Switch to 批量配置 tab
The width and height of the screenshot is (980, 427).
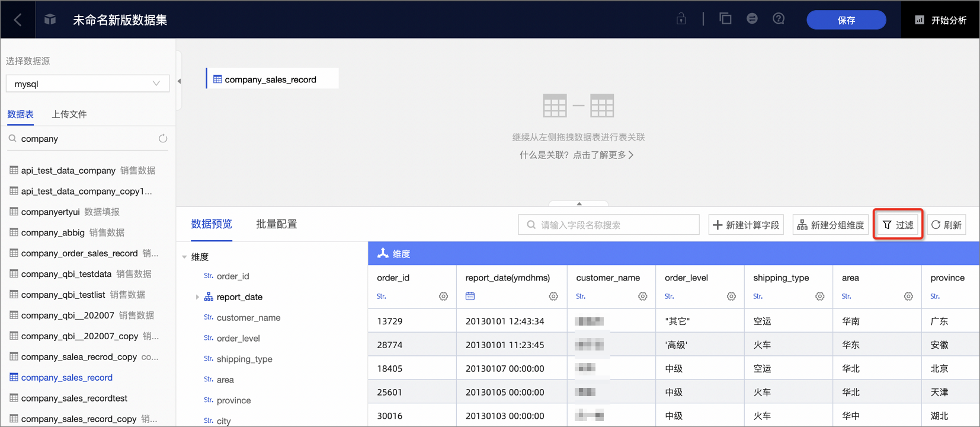click(276, 224)
